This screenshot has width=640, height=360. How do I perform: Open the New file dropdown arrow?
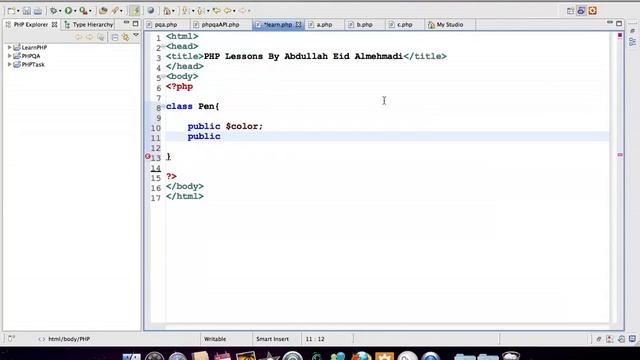tap(18, 11)
